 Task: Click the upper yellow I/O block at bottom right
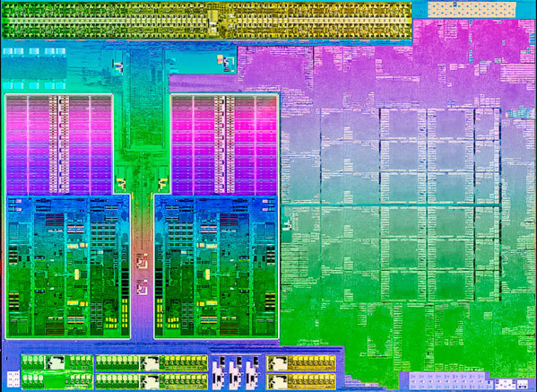pos(301,363)
